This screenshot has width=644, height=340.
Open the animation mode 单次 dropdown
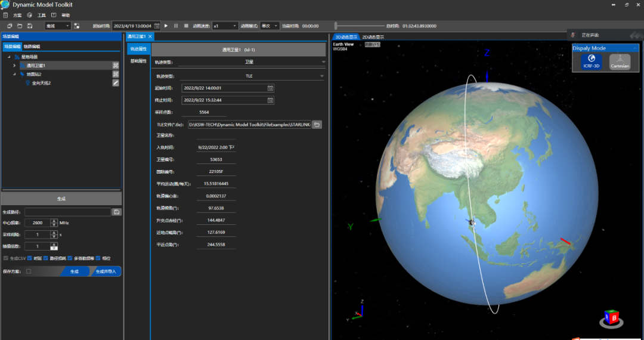[x=270, y=26]
